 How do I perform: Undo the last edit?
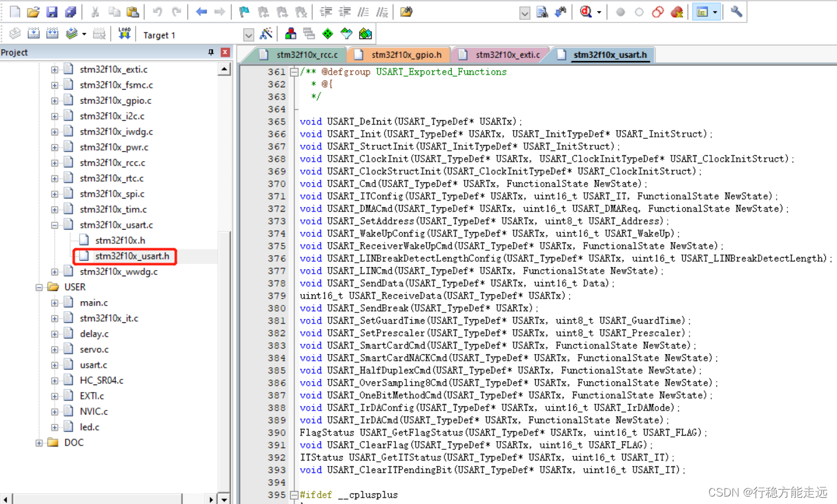point(157,12)
